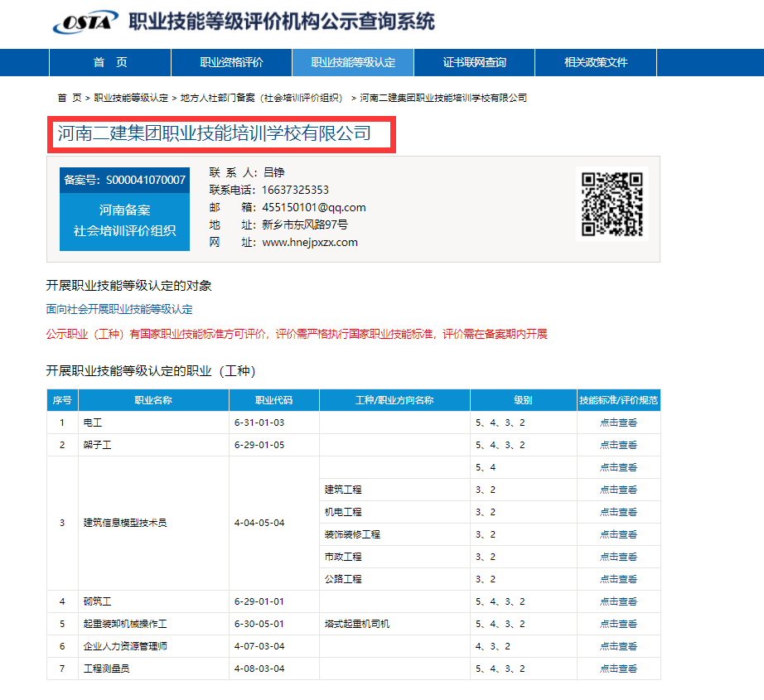
Task: Click contact name 吕铮
Action: click(273, 172)
